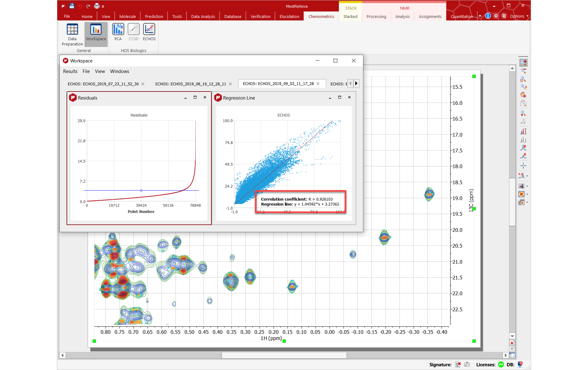Open the PCA analysis tool
This screenshot has height=370, width=588.
(x=118, y=32)
